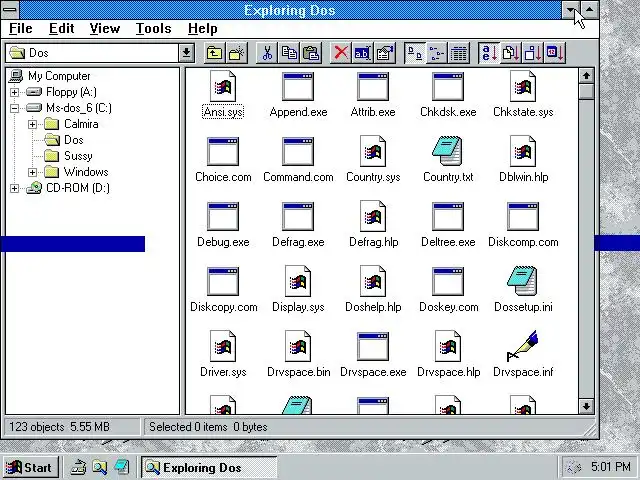Expand the CD-ROM (D:) node
This screenshot has width=640, height=480.
(x=15, y=188)
